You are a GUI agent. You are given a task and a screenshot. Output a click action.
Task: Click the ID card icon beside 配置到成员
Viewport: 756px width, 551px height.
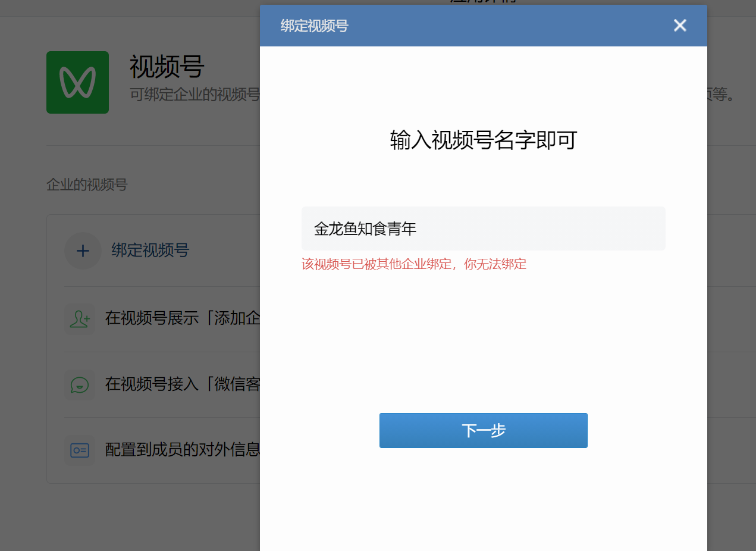click(x=80, y=450)
